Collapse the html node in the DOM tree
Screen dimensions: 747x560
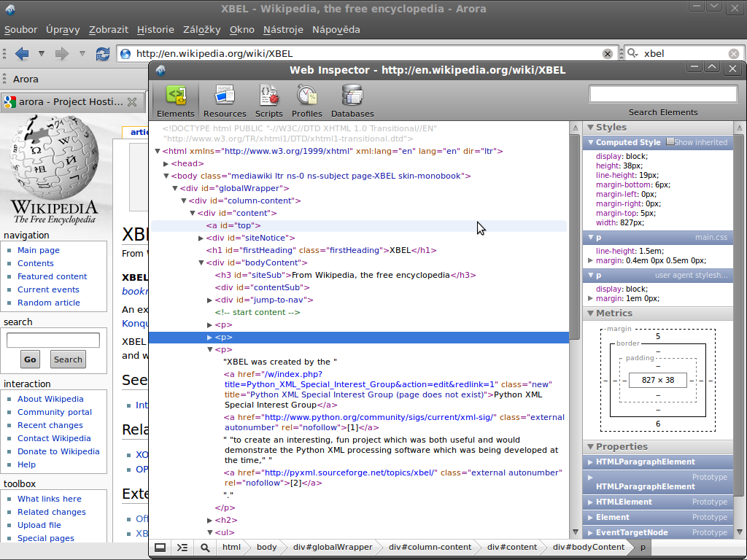click(158, 152)
